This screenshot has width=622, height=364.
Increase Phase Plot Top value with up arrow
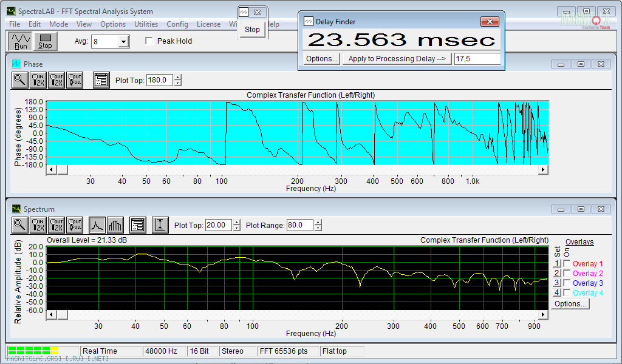(x=178, y=77)
